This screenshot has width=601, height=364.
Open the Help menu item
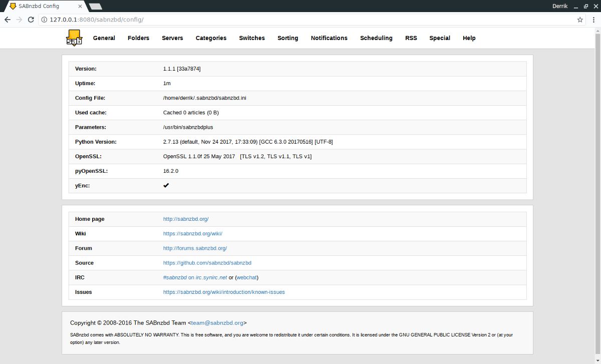[469, 38]
